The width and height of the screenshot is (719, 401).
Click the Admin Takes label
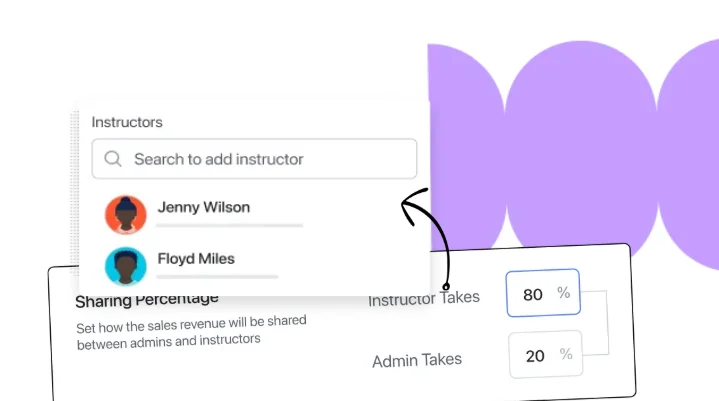[417, 360]
